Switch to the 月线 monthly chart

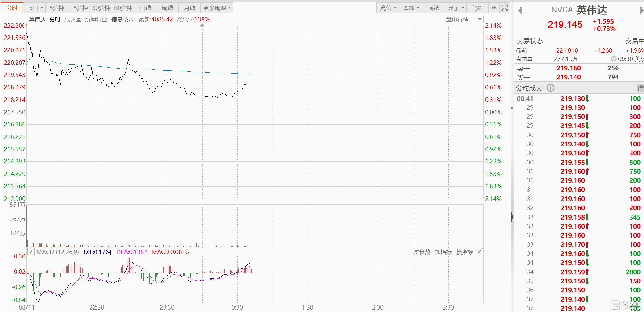(189, 8)
